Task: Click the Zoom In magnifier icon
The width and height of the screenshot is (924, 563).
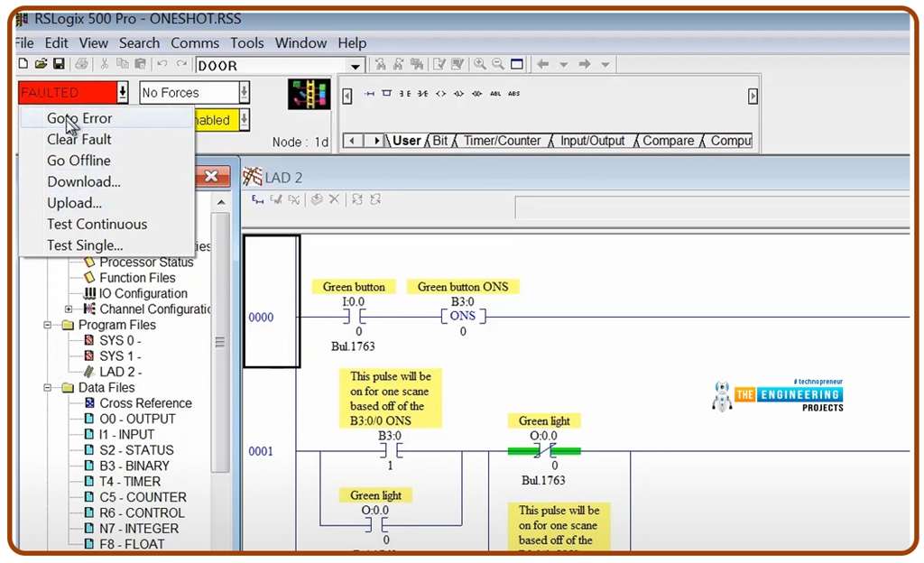Action: tap(480, 64)
